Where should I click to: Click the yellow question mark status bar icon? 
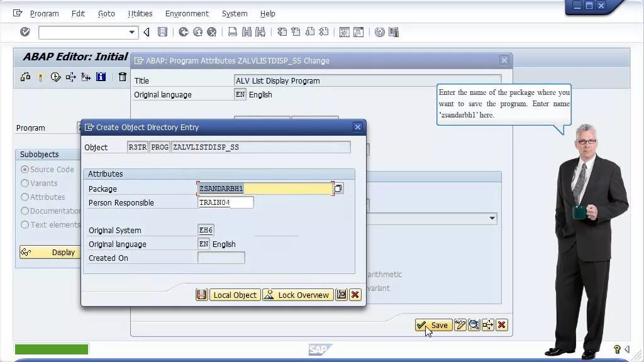click(617, 349)
